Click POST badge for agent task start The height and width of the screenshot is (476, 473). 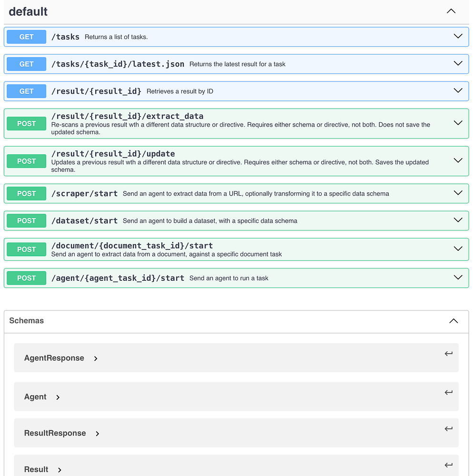point(27,278)
